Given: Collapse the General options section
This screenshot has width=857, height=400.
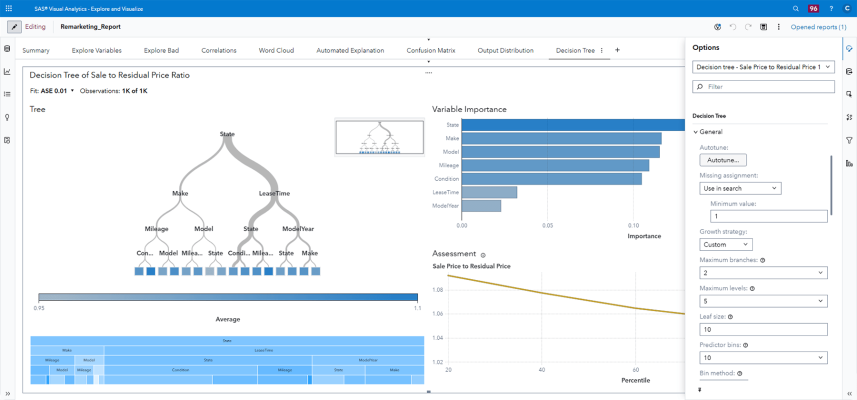Looking at the screenshot, I should pyautogui.click(x=696, y=132).
